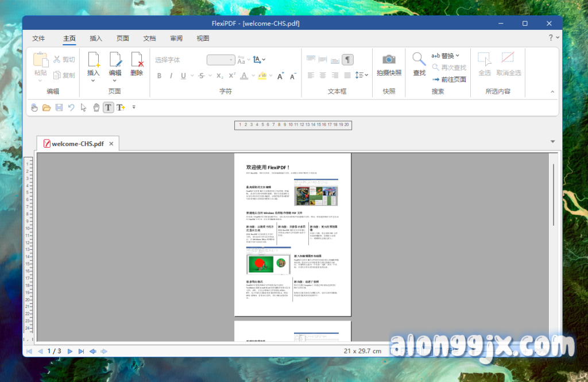This screenshot has width=588, height=382.
Task: Click the Next Page arrow in status bar
Action: click(x=70, y=351)
